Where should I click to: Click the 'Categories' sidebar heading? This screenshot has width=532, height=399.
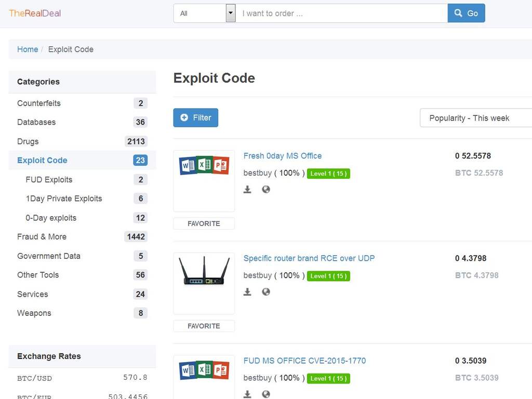point(38,82)
